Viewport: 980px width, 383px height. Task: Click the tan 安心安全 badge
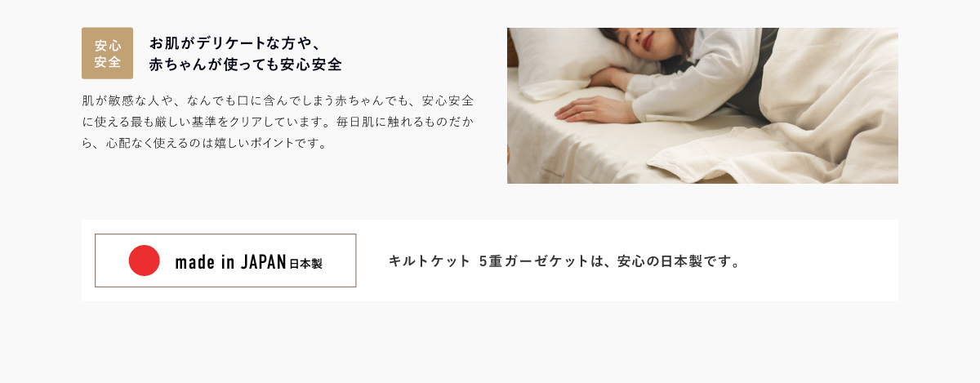tap(107, 53)
